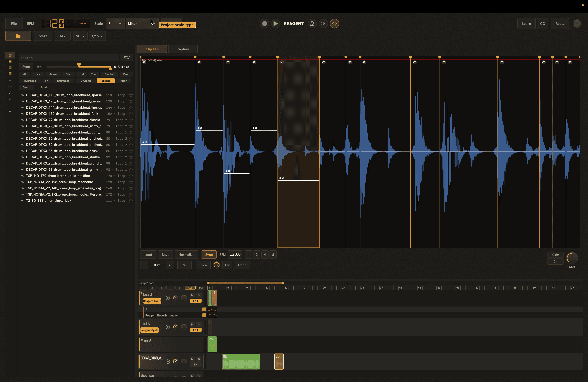
Task: Select the first orange sidebar square
Action: click(x=10, y=55)
